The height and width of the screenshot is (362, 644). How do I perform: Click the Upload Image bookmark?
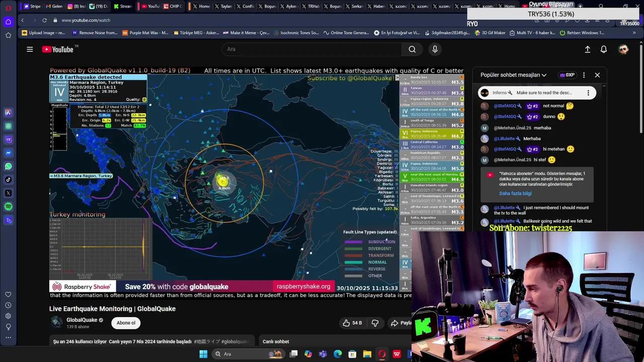pyautogui.click(x=44, y=33)
